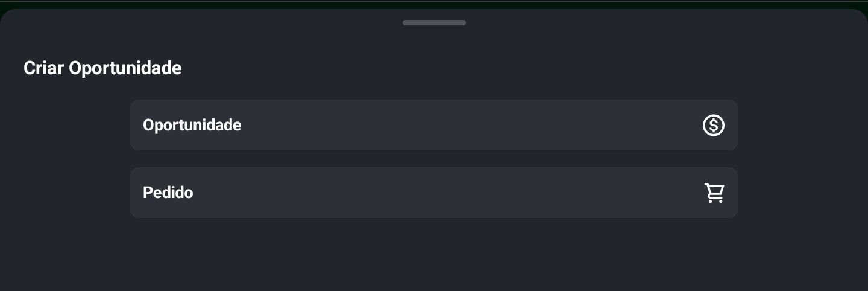Dismiss sheet by clicking the dark strip above it
The width and height of the screenshot is (868, 291).
(x=434, y=4)
